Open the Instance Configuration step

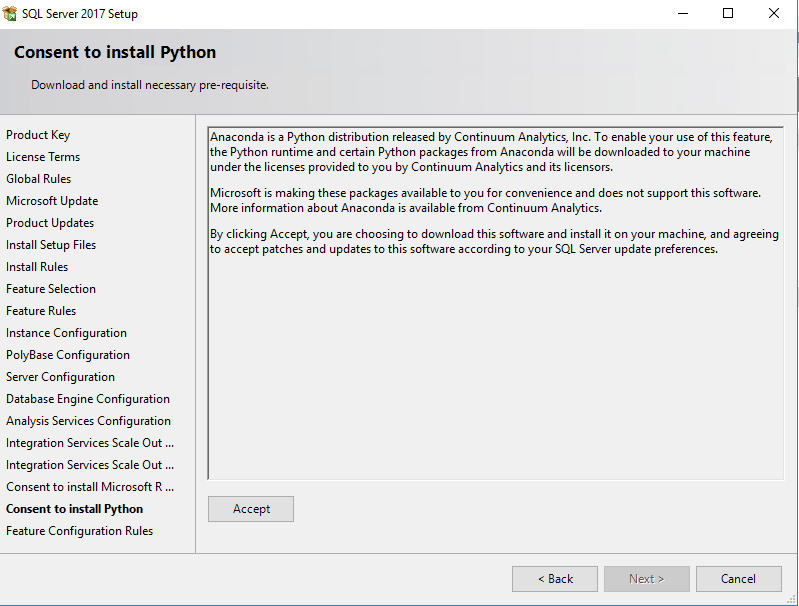tap(66, 333)
